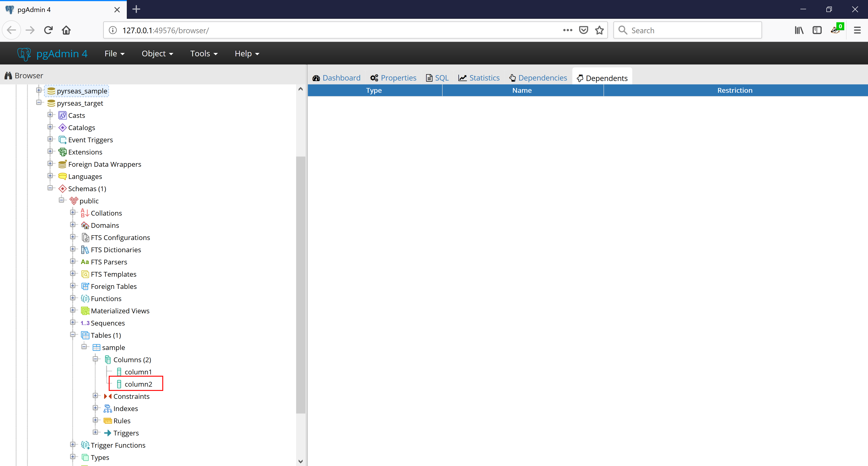The image size is (868, 466).
Task: Click the Casts node icon
Action: (x=62, y=115)
